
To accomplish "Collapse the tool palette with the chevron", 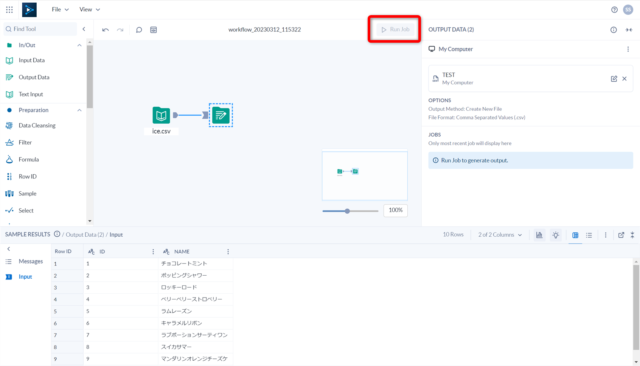I will (84, 29).
